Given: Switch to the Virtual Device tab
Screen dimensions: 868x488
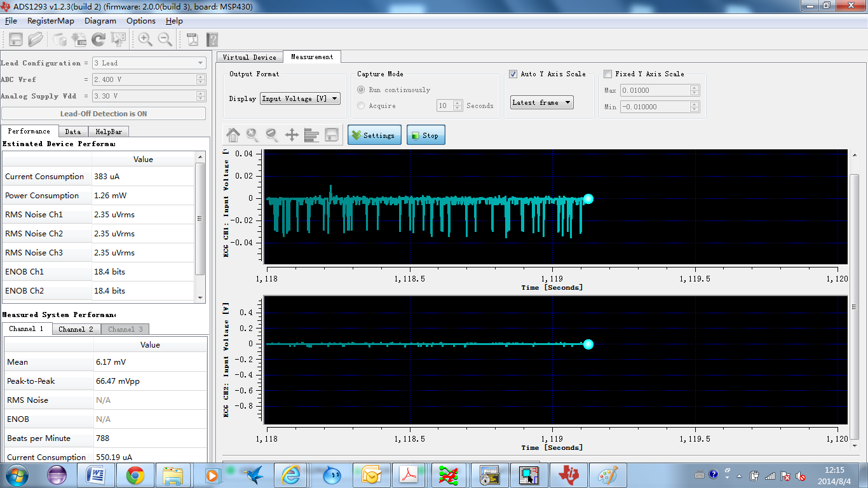Looking at the screenshot, I should [x=250, y=57].
